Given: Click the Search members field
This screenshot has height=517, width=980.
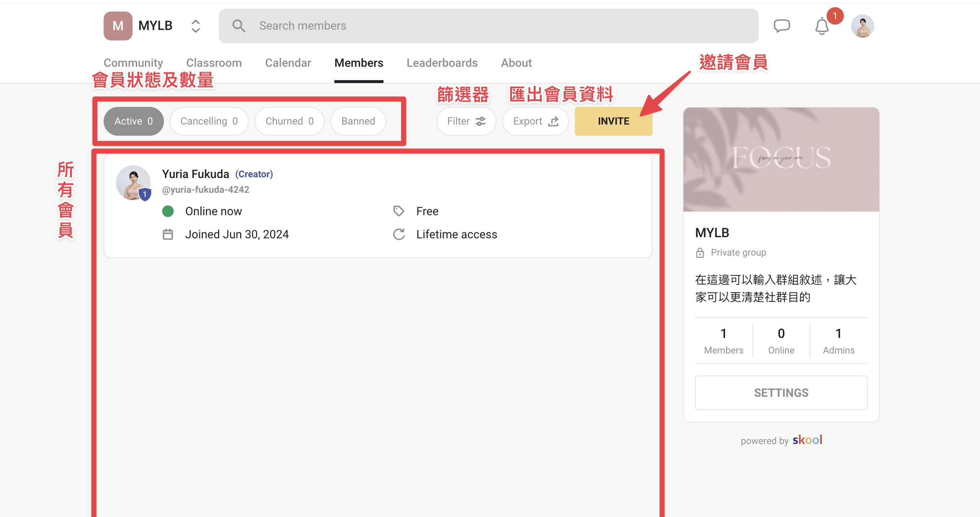Looking at the screenshot, I should (488, 26).
